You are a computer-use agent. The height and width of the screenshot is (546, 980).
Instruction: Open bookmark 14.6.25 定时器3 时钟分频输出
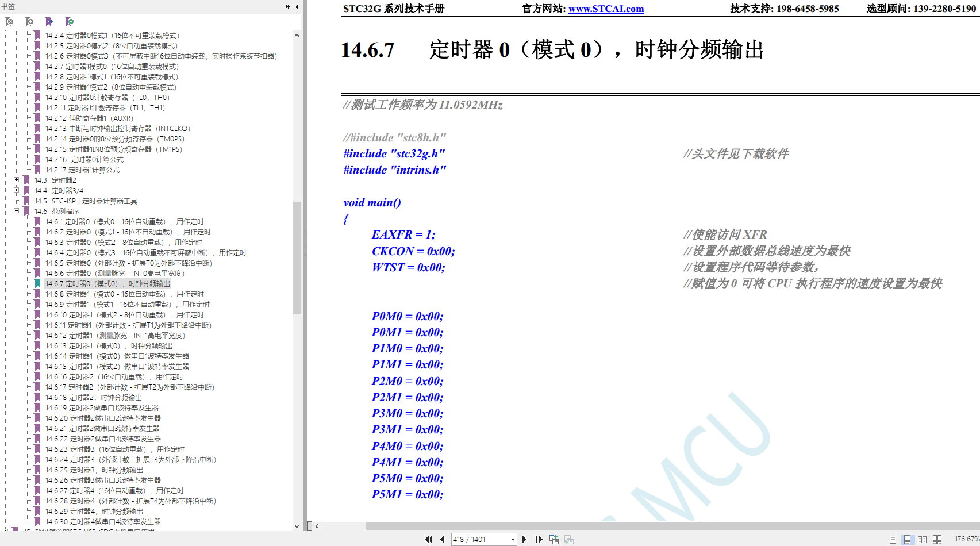[x=94, y=470]
